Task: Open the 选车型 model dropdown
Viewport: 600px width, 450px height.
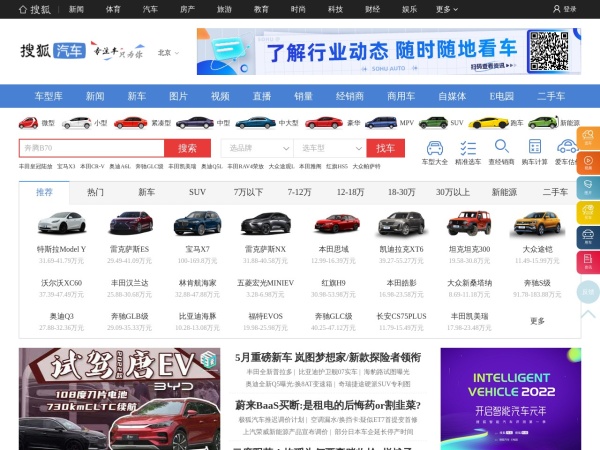Action: pos(328,148)
